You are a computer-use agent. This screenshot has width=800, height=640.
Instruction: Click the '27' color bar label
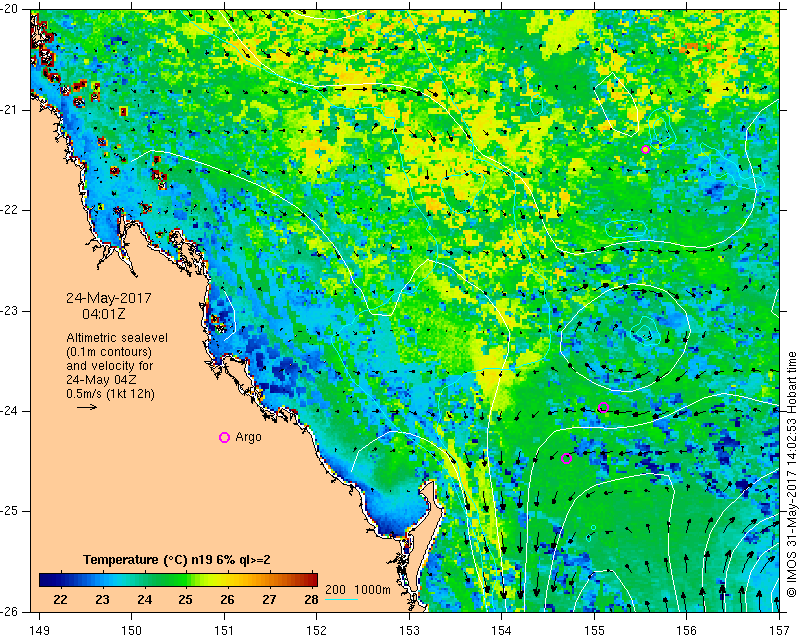click(x=269, y=600)
